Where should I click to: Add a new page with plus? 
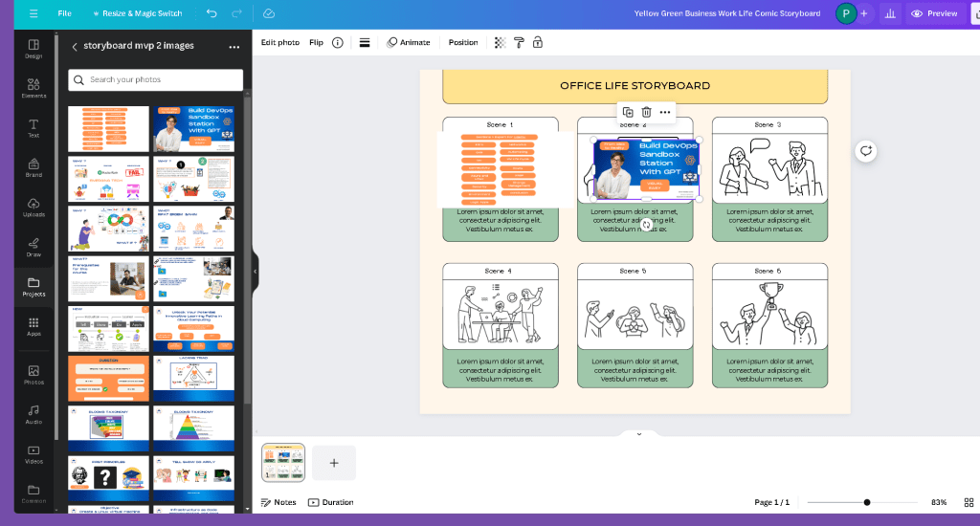click(334, 463)
